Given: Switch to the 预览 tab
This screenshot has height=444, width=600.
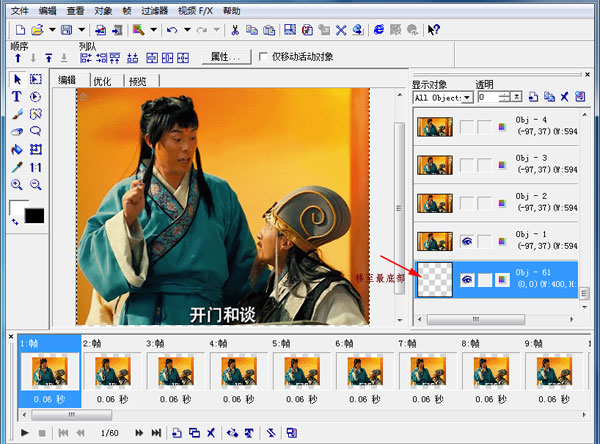Looking at the screenshot, I should click(138, 81).
